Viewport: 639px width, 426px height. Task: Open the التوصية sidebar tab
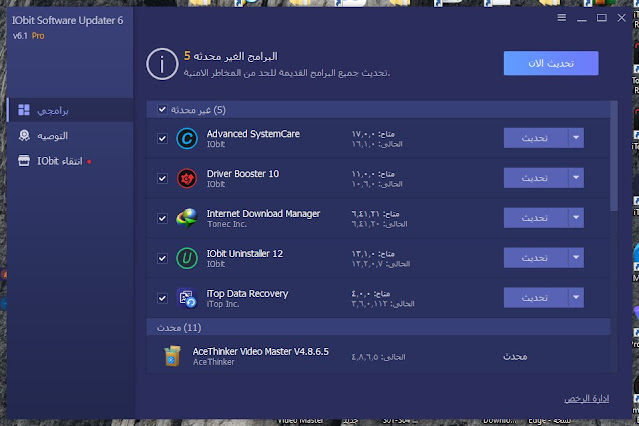(70, 135)
